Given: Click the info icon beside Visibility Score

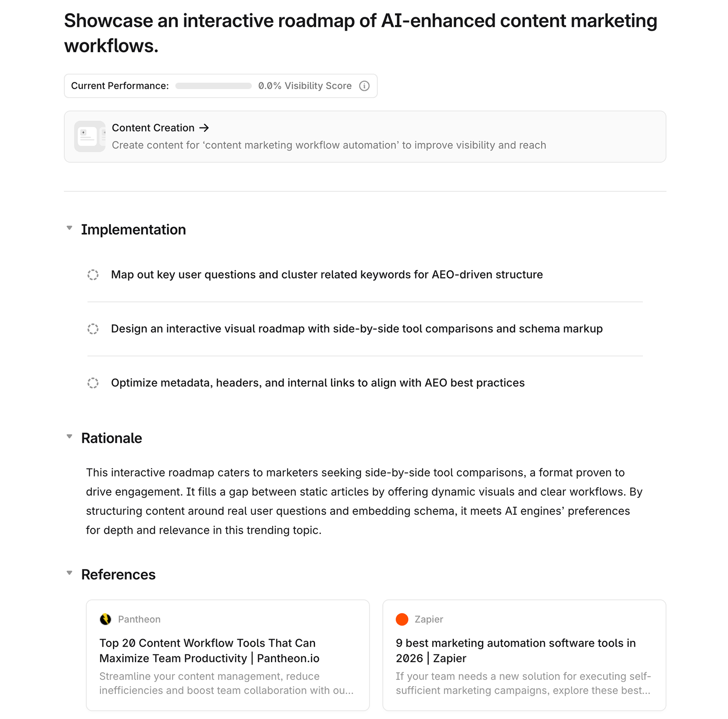Looking at the screenshot, I should (x=364, y=85).
